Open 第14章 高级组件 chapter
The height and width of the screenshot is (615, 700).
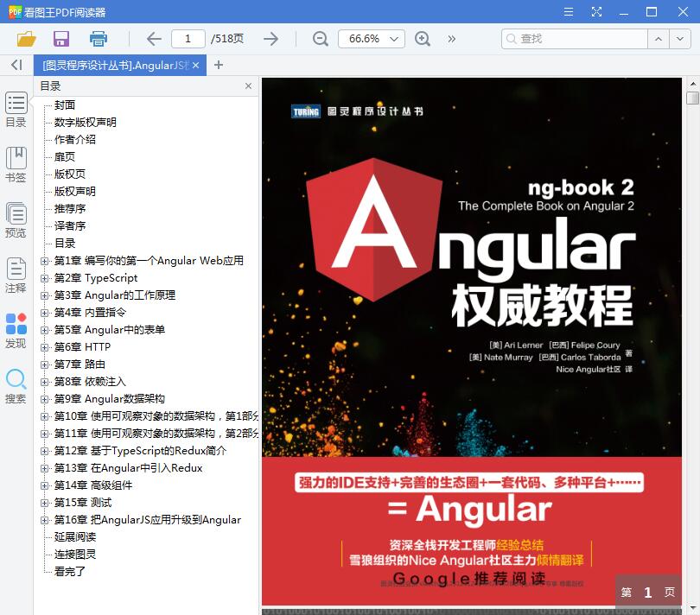click(93, 485)
